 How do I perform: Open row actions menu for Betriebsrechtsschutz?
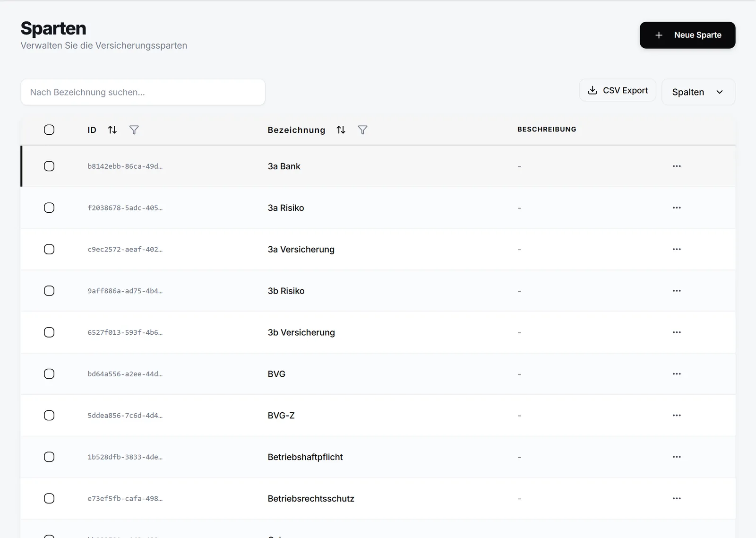pos(677,498)
